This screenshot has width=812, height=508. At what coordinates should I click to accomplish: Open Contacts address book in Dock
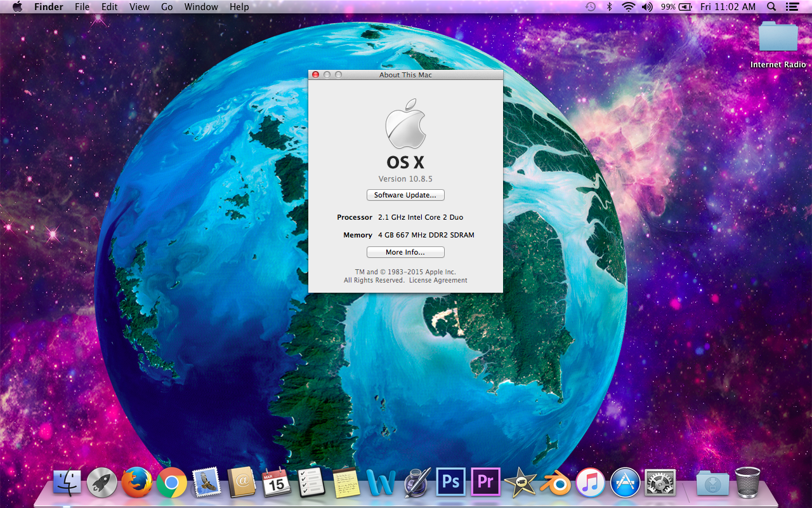click(241, 483)
